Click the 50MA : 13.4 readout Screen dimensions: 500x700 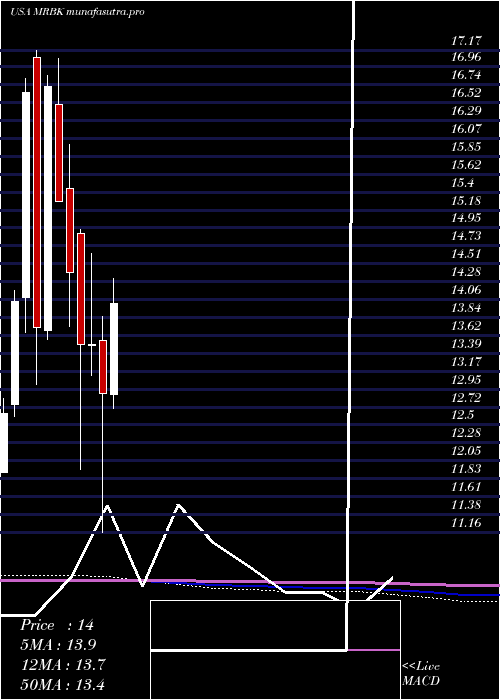[x=63, y=684]
